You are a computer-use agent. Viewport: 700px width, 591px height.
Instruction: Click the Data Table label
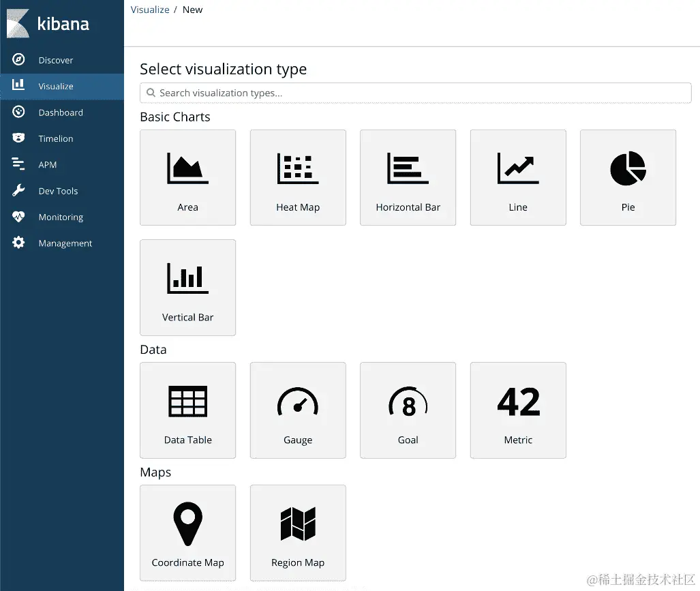187,440
